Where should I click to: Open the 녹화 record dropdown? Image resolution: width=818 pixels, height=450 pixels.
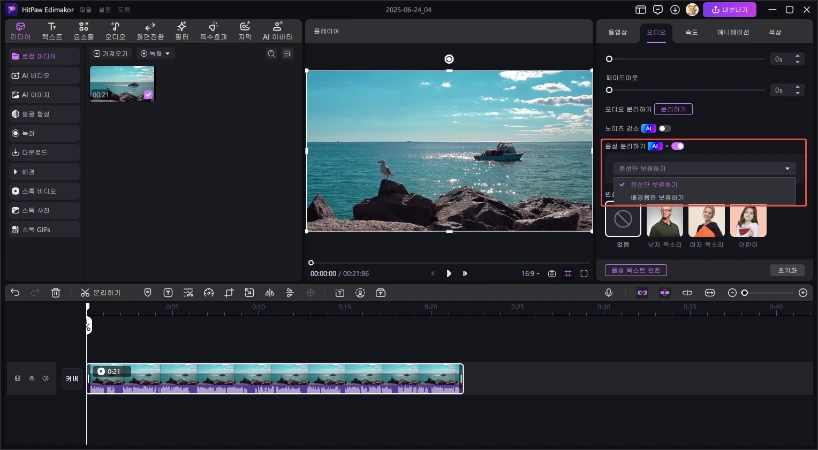coord(155,54)
